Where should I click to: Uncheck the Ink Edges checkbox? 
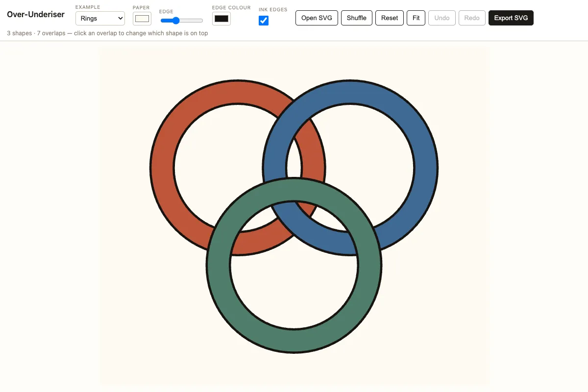point(264,21)
